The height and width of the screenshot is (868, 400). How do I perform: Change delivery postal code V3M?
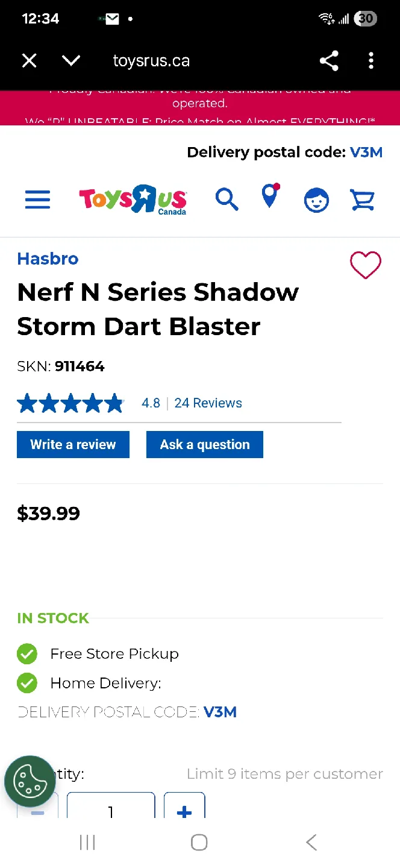tap(366, 152)
